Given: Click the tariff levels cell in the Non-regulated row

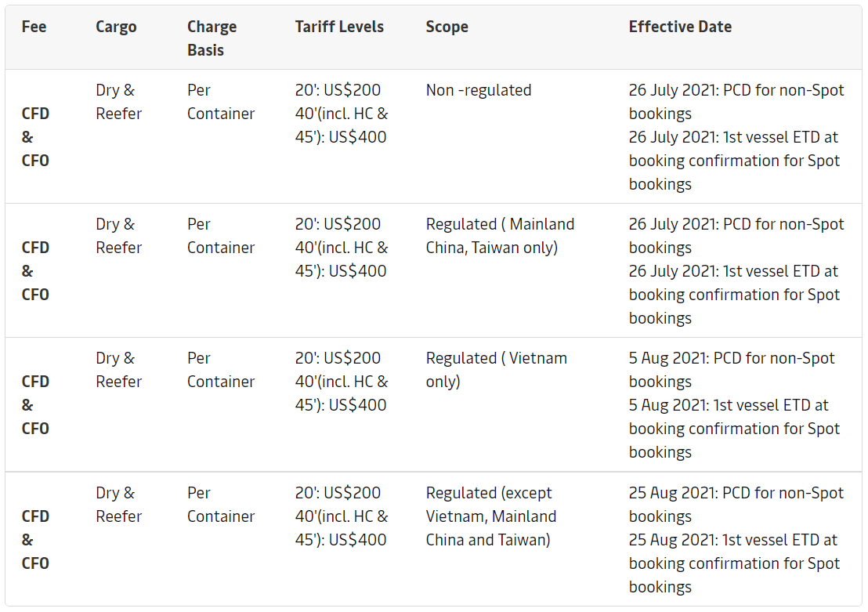Looking at the screenshot, I should (342, 114).
